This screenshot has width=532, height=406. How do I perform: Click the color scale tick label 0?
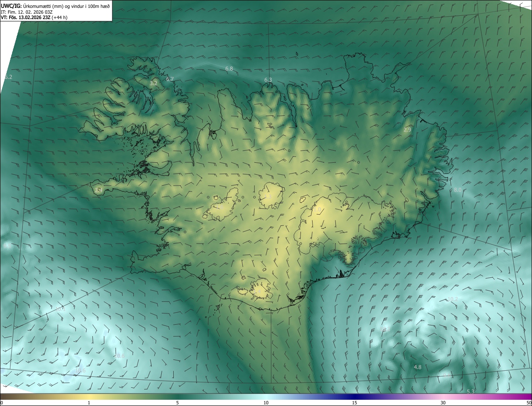pos(2,403)
